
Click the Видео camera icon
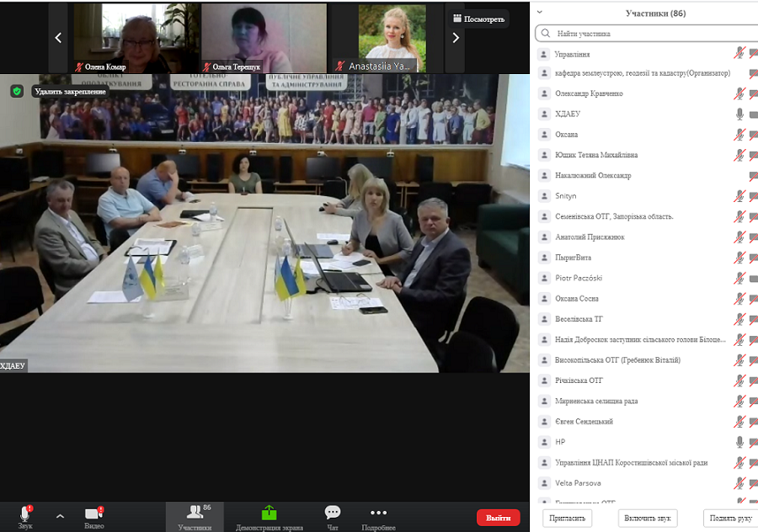point(93,513)
